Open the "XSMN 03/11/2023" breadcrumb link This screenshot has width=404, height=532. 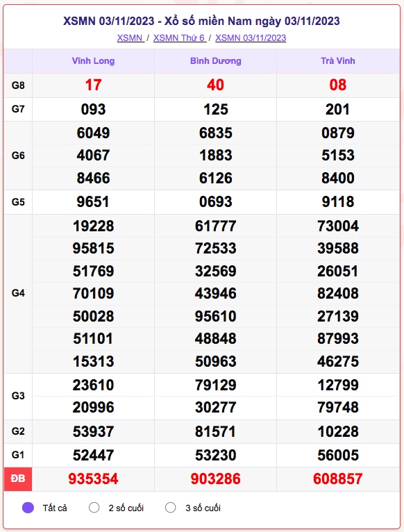click(x=251, y=38)
